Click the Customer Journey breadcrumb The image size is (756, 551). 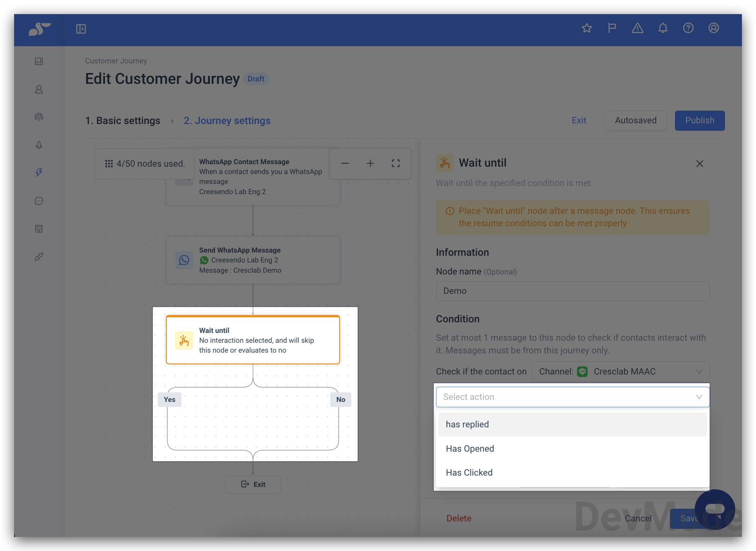[x=116, y=61]
